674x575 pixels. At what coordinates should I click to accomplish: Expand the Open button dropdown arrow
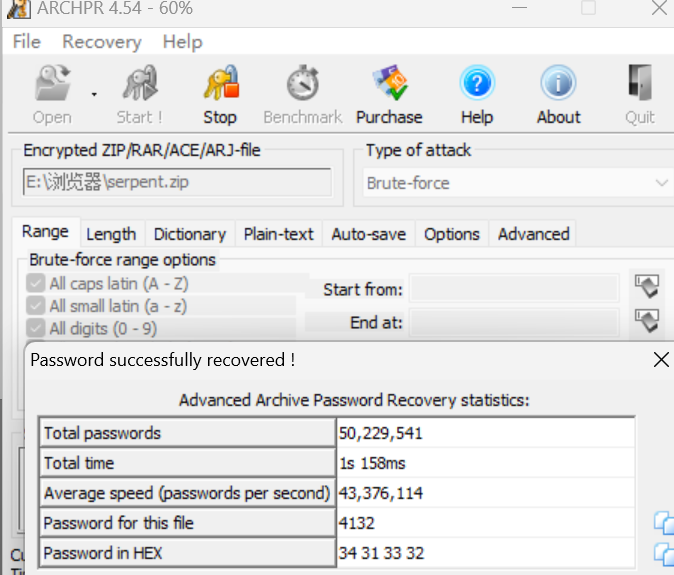[94, 95]
